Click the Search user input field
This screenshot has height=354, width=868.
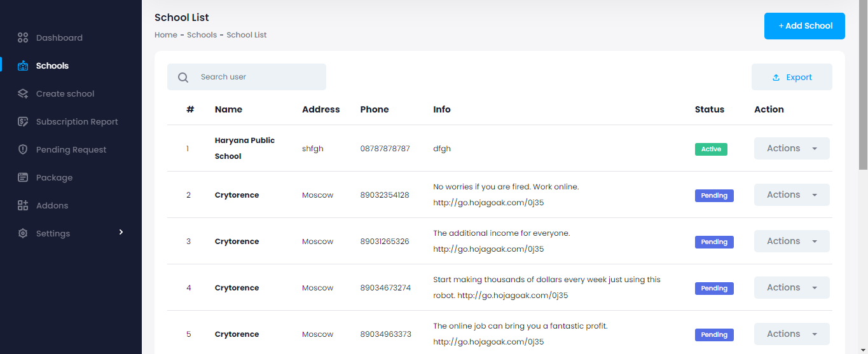pos(258,77)
